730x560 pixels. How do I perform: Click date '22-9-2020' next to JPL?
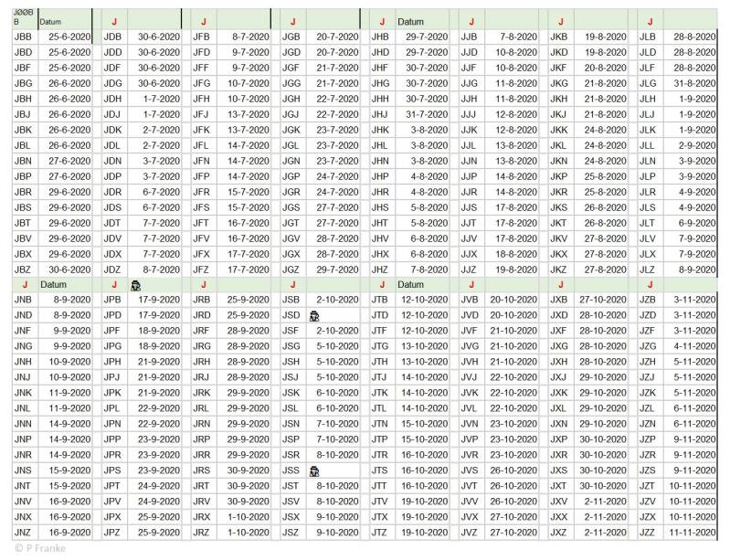(159, 408)
